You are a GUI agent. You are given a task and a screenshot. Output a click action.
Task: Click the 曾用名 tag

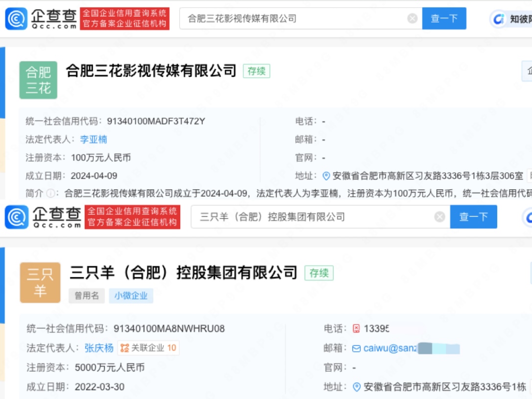[x=87, y=296]
